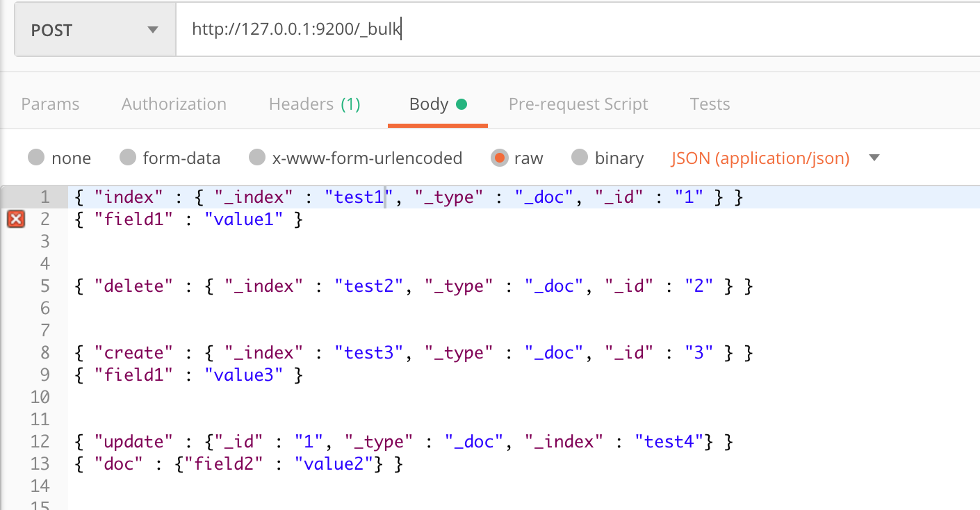Open the POST method dropdown
The width and height of the screenshot is (980, 510).
point(95,31)
